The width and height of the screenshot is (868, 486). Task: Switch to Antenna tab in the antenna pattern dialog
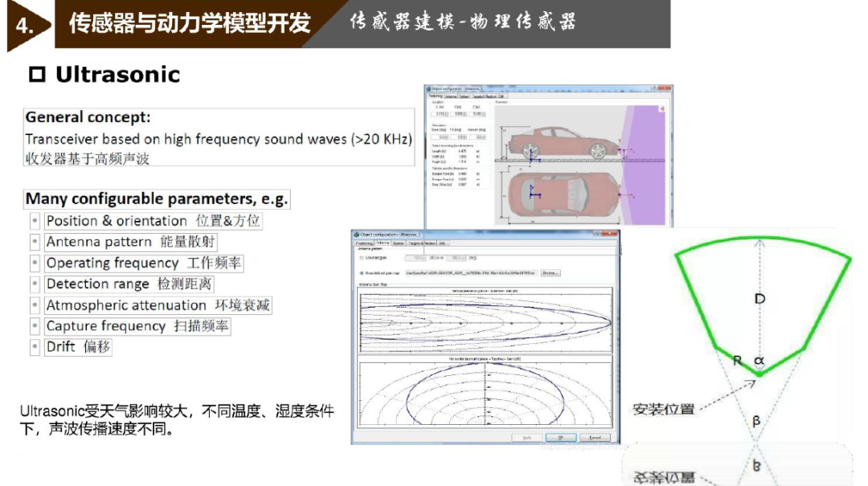pos(383,243)
